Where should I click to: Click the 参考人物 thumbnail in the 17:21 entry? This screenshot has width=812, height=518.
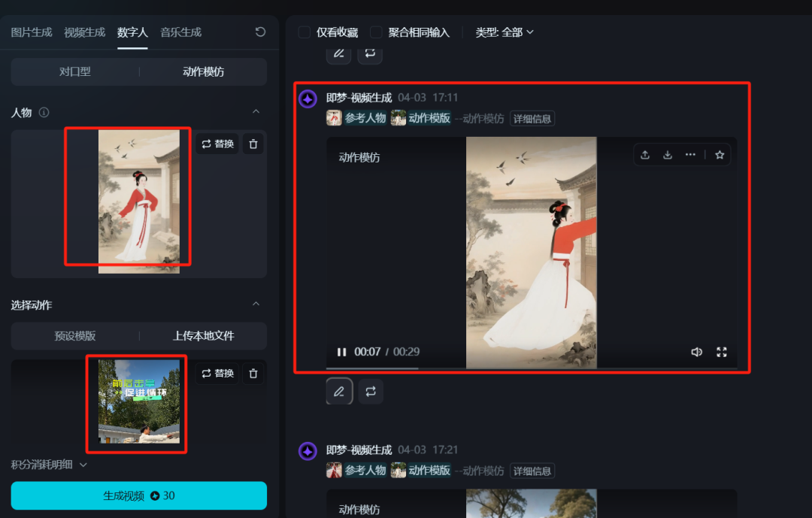334,471
